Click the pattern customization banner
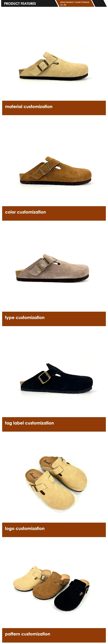The image size is (108, 644). coord(54,635)
